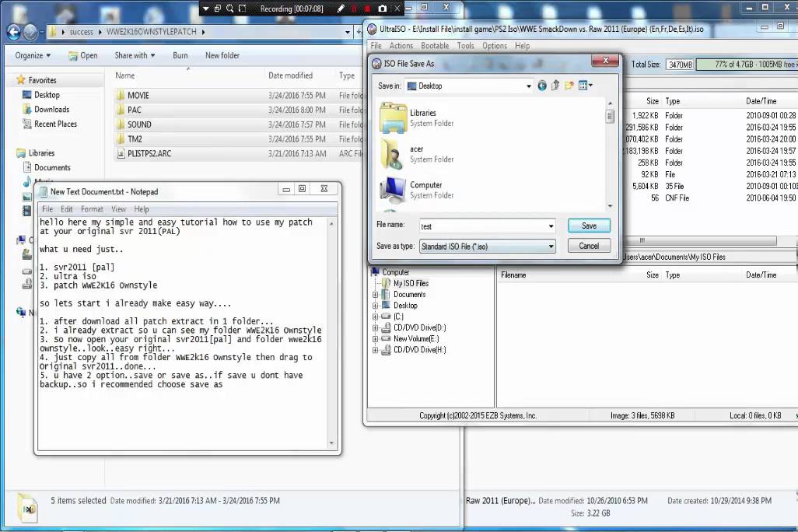Click the Save button

click(589, 226)
